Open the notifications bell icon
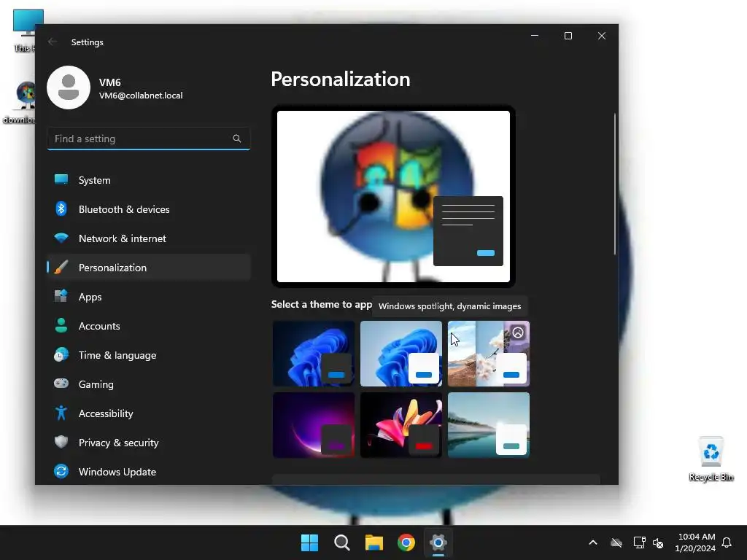Image resolution: width=747 pixels, height=560 pixels. pos(727,542)
